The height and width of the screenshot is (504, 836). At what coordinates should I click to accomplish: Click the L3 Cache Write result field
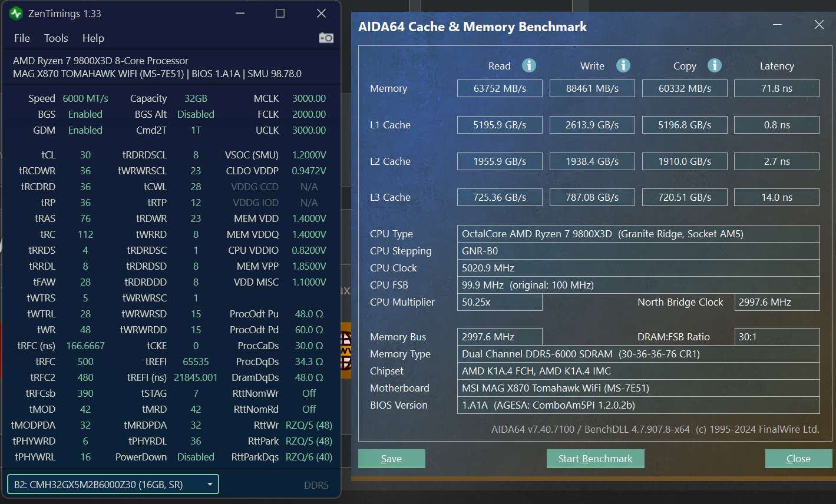point(592,197)
